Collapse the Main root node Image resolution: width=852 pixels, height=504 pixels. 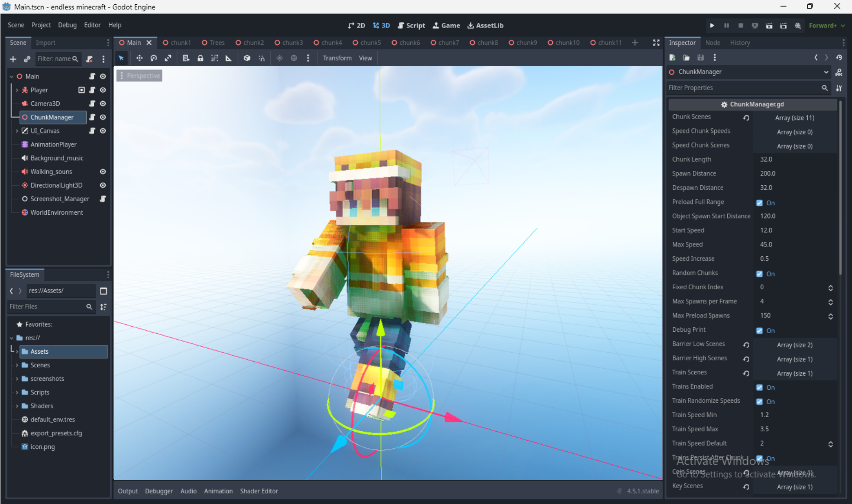point(12,77)
